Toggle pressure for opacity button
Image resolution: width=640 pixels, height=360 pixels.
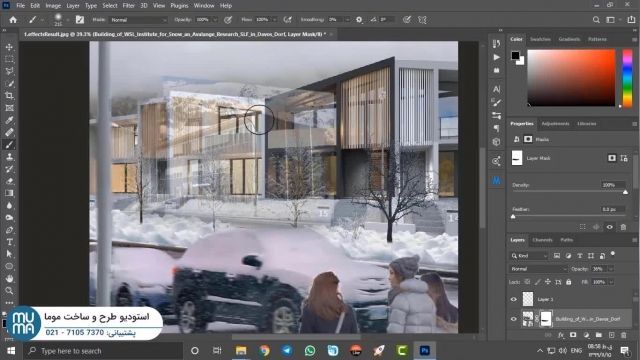pos(228,20)
